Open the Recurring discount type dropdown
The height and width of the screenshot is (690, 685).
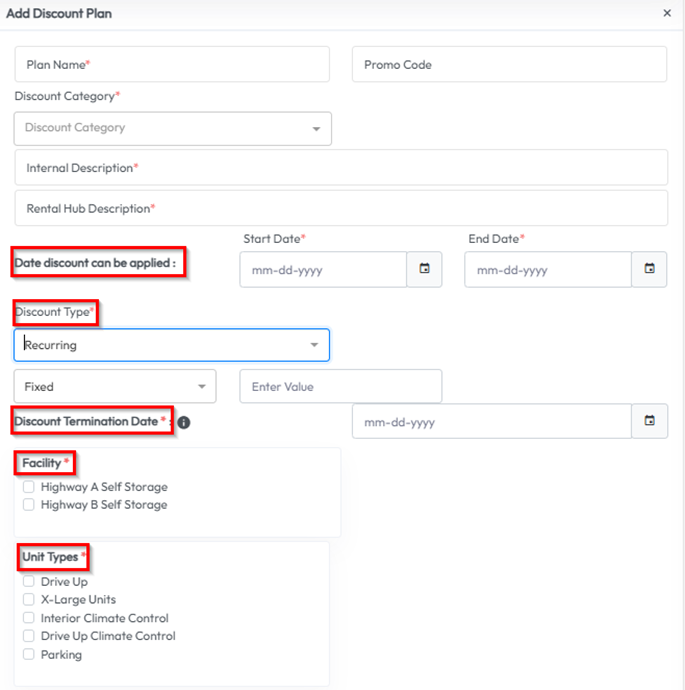pos(172,345)
